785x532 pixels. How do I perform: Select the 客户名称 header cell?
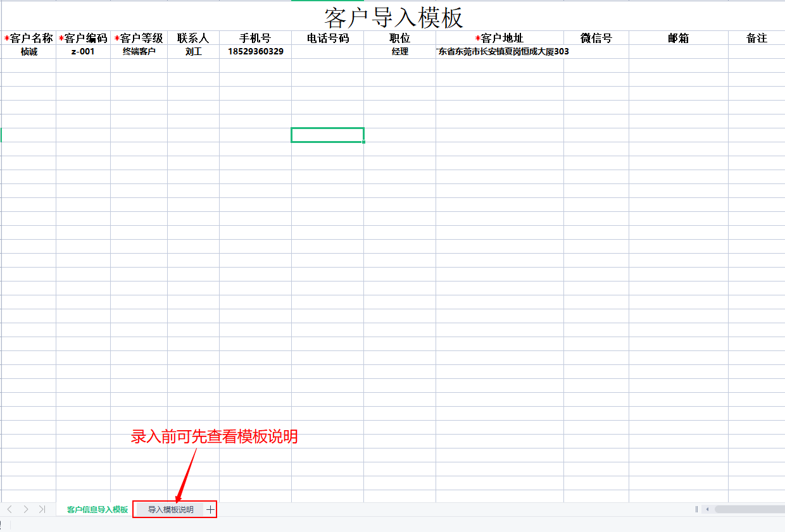point(28,38)
